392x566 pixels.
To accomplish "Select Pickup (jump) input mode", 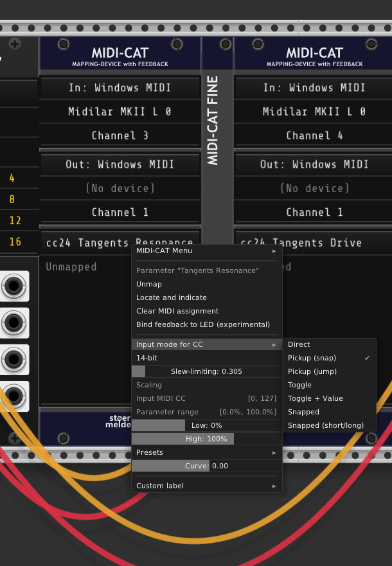I will point(330,371).
